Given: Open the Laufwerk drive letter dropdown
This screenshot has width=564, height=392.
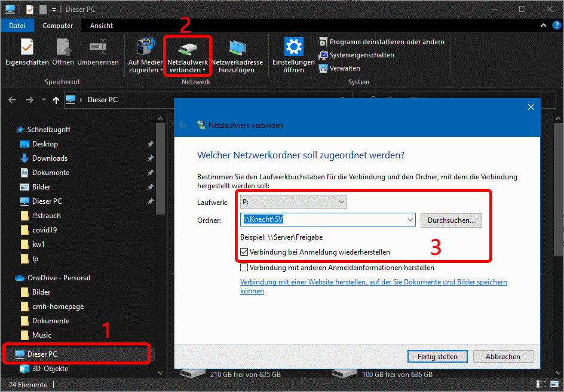Looking at the screenshot, I should click(x=341, y=203).
